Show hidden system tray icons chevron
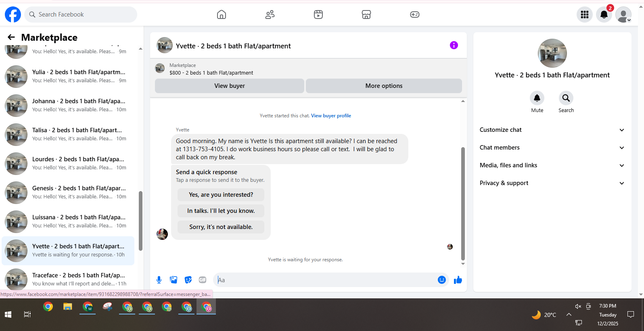Viewport: 644px width, 331px height. [x=569, y=314]
